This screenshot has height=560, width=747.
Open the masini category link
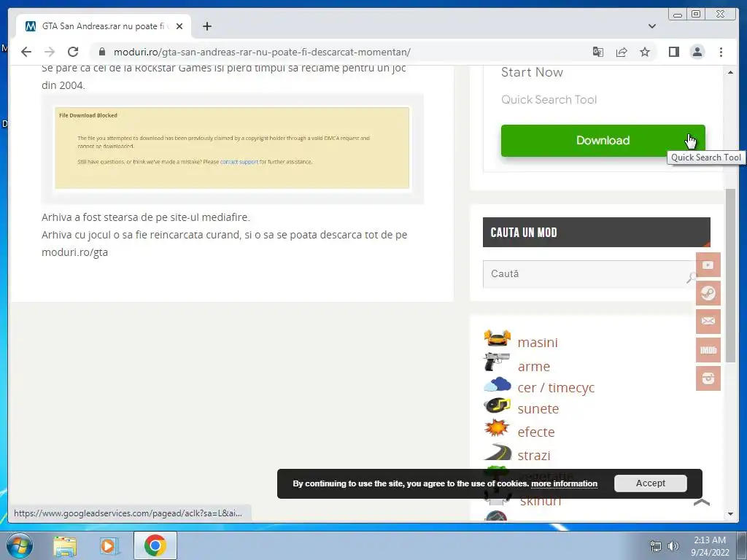point(538,343)
